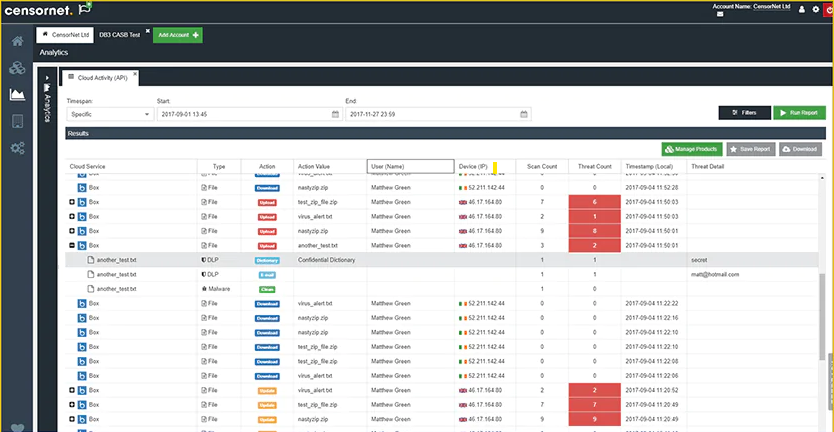The height and width of the screenshot is (432, 834).
Task: Sort by the Threat Count column header
Action: (595, 167)
